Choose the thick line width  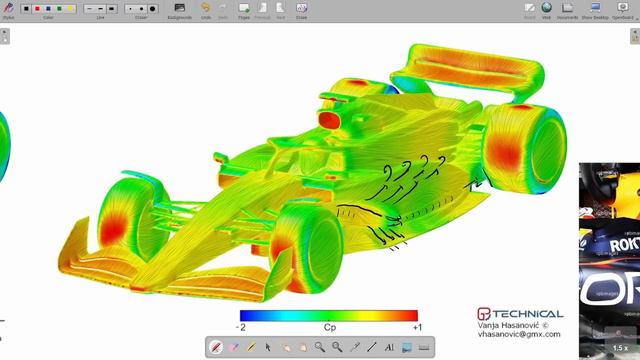click(111, 9)
